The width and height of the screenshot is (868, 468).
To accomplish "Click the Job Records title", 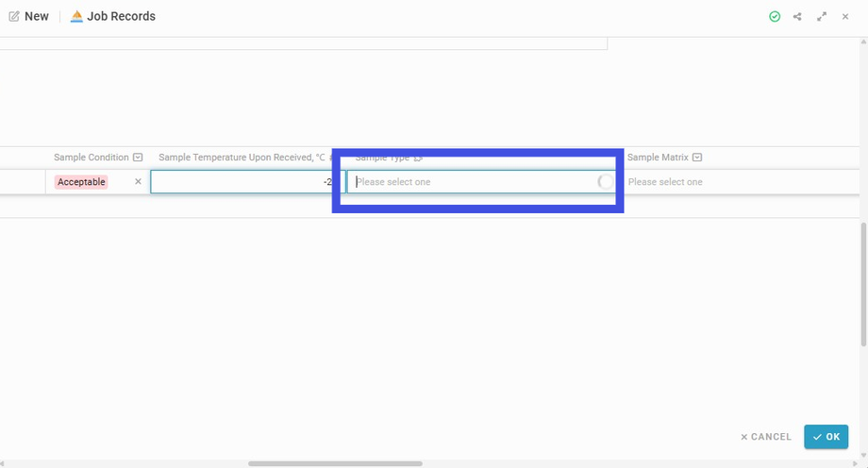I will point(121,17).
